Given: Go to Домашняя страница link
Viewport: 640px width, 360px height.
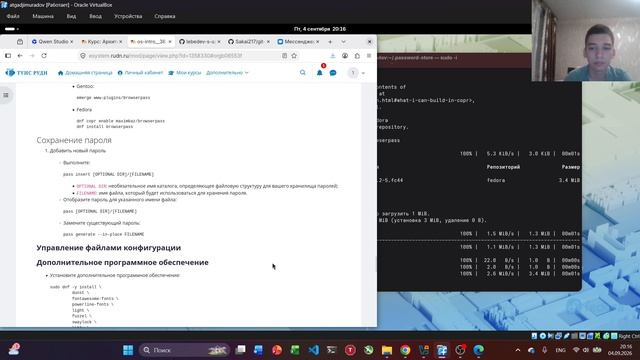Looking at the screenshot, I should click(85, 73).
